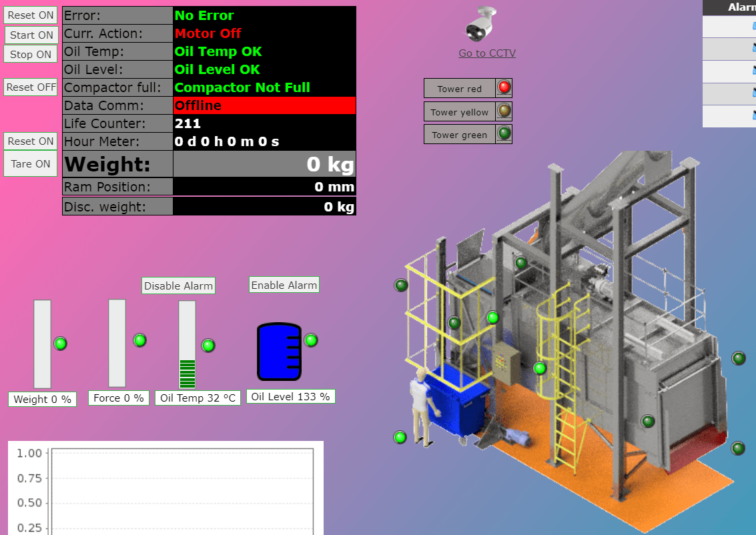
Task: Click the red lamp icon beside Tower red
Action: pyautogui.click(x=504, y=87)
